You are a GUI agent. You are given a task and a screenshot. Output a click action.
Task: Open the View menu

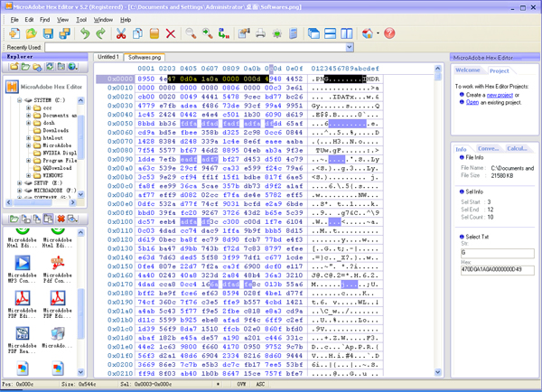click(x=62, y=20)
